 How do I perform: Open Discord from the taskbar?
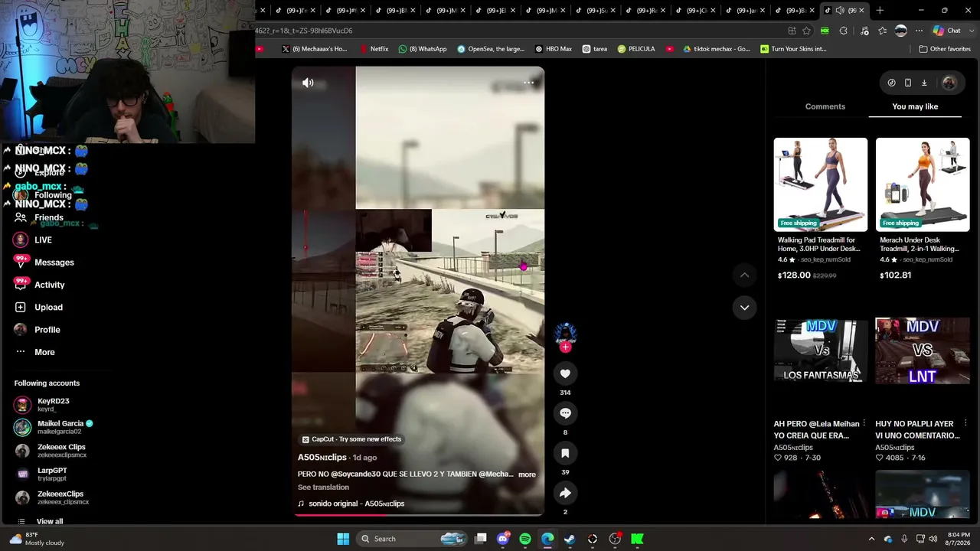(x=503, y=539)
